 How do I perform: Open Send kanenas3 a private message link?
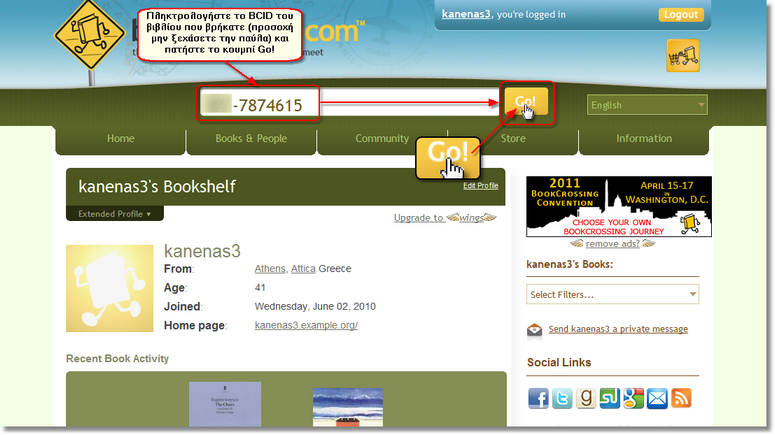coord(618,329)
